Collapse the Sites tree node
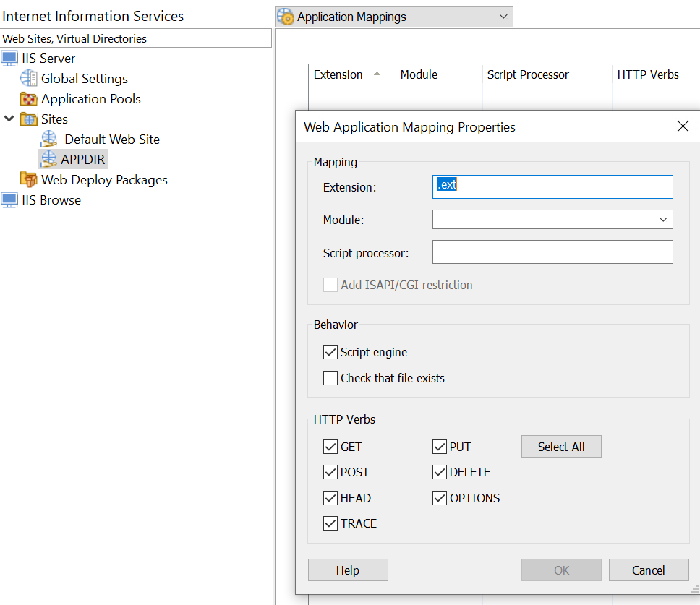 tap(9, 119)
